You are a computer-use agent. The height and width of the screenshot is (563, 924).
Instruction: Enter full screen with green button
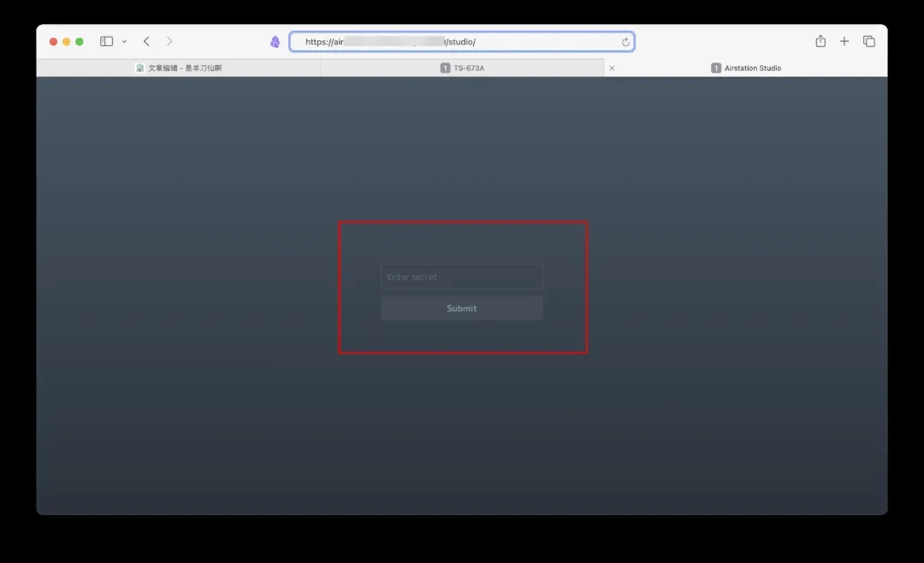point(80,41)
